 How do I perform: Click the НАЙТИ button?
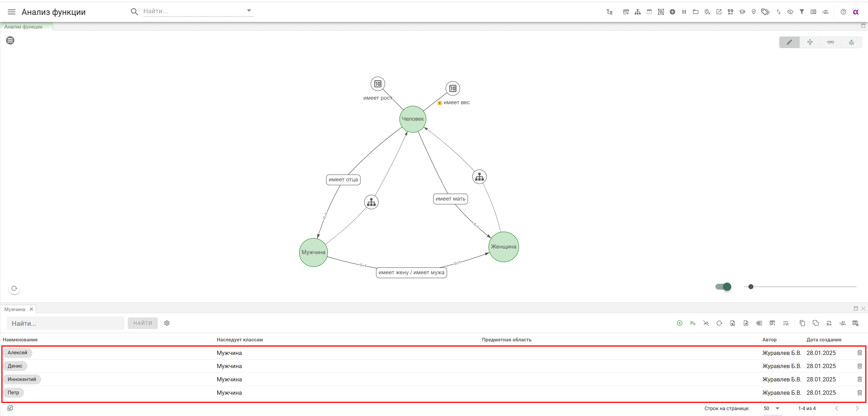143,323
